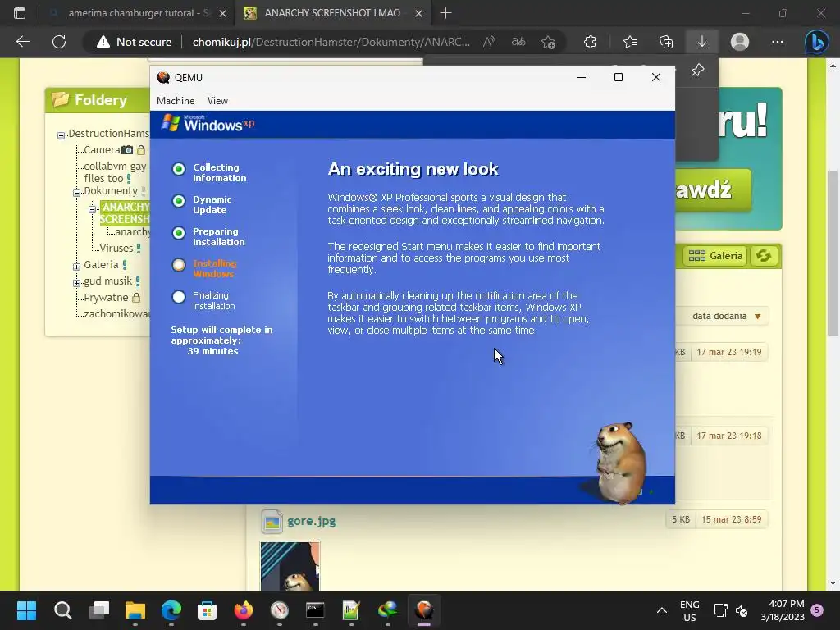Select the Viruses folder
This screenshot has width=840, height=630.
pos(116,248)
